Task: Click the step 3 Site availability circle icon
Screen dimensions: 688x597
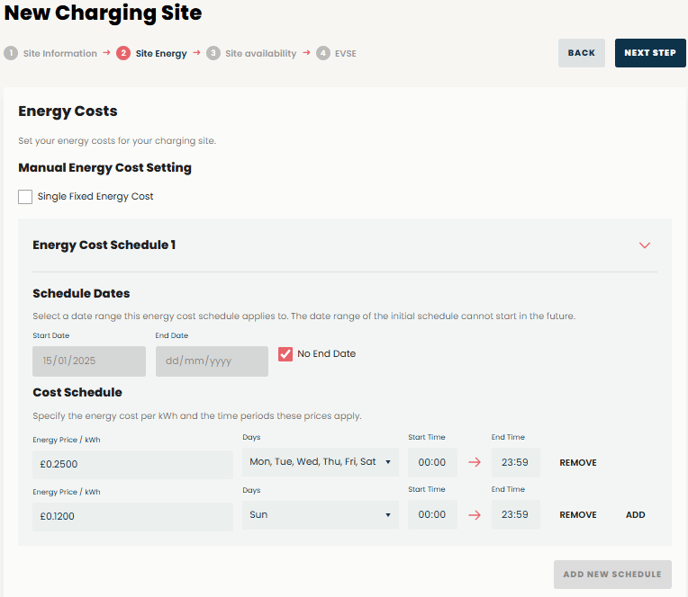Action: click(x=213, y=53)
